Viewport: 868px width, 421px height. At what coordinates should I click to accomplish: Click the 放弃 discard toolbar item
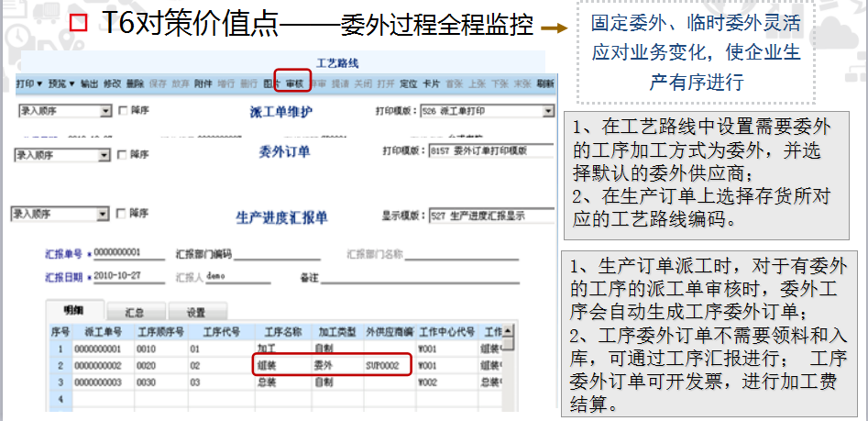point(181,84)
